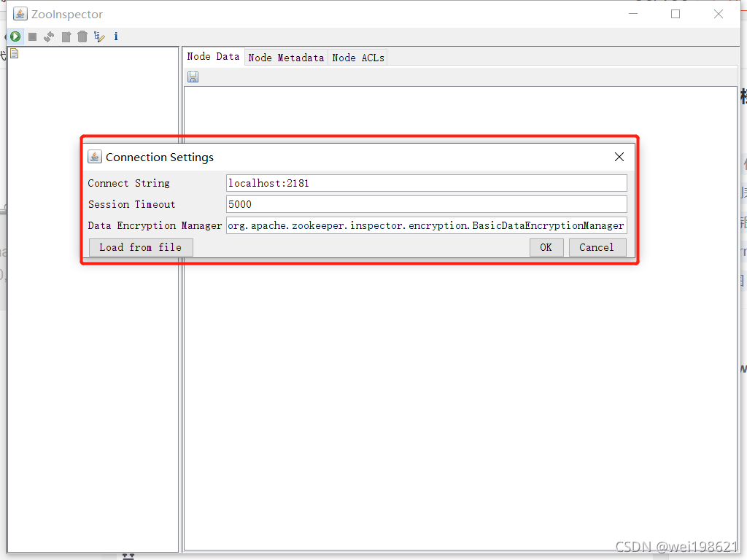Open the Node ACLs tab
Image resolution: width=747 pixels, height=560 pixels.
[x=358, y=58]
